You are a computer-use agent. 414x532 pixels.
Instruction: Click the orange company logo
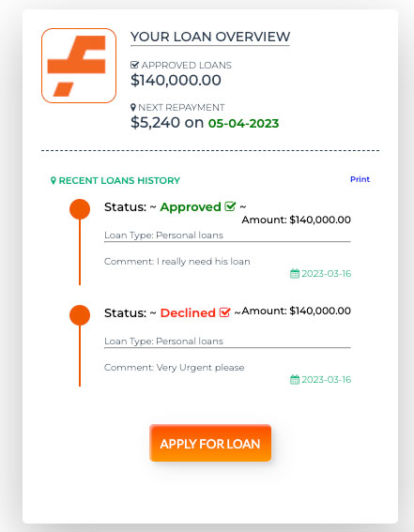[79, 66]
